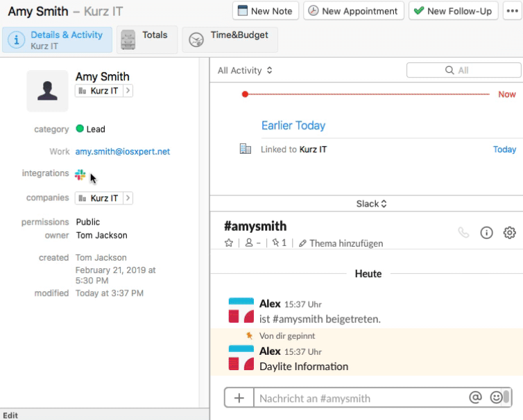Screen dimensions: 523x420
Task: Open the Totals tab
Action: (147, 40)
